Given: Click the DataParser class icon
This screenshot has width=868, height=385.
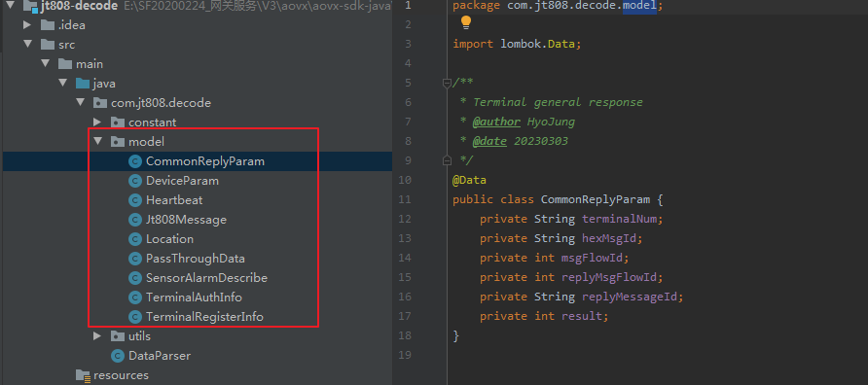Looking at the screenshot, I should (x=118, y=355).
